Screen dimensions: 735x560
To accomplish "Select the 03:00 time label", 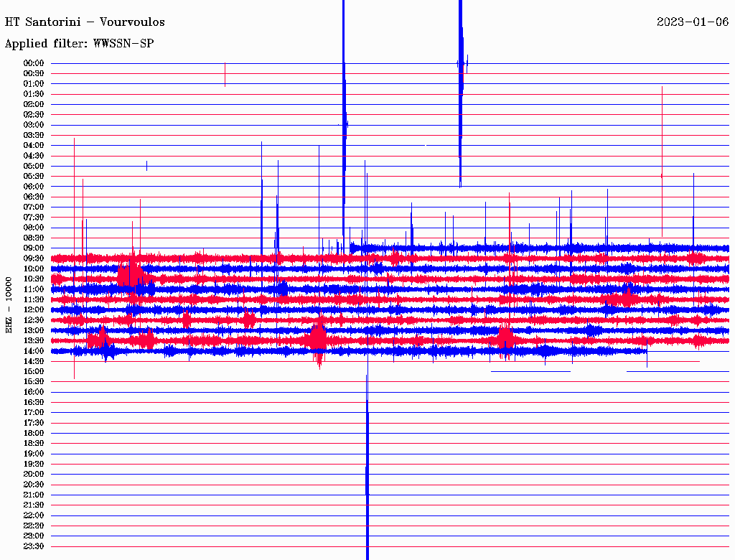I will (x=33, y=125).
